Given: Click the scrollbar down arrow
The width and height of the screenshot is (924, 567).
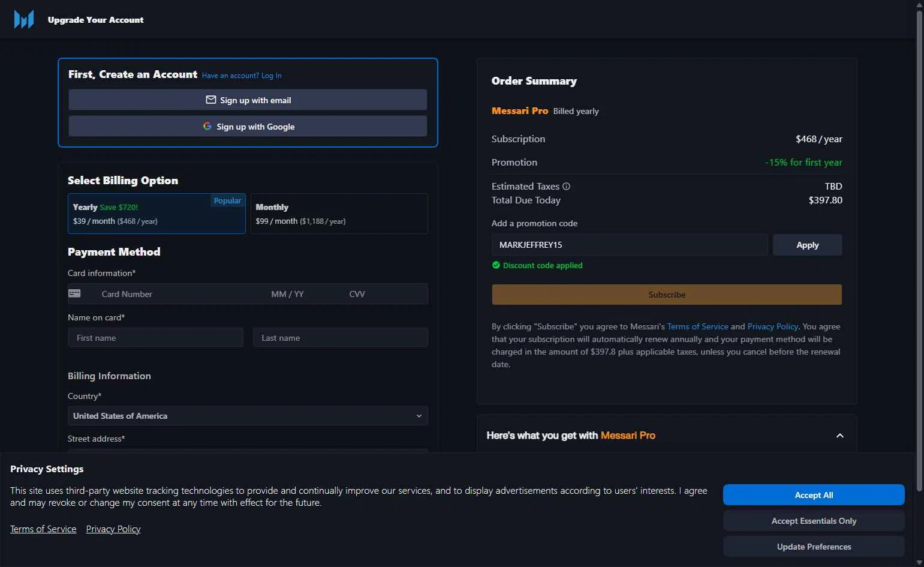Looking at the screenshot, I should point(919,562).
